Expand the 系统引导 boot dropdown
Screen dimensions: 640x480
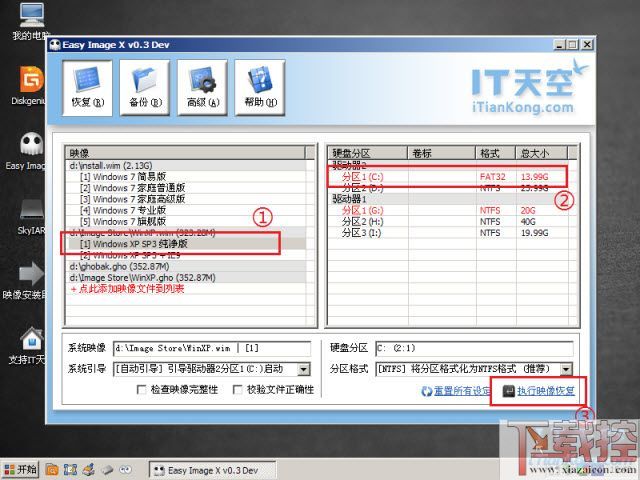point(303,369)
